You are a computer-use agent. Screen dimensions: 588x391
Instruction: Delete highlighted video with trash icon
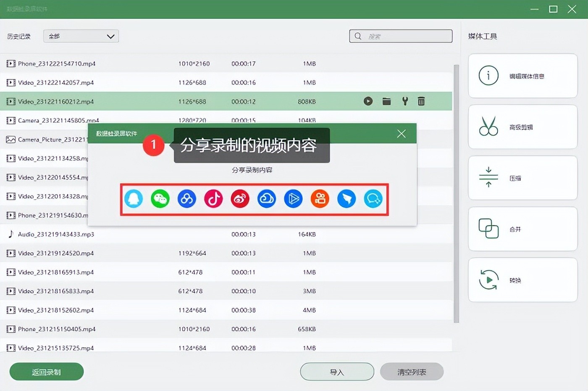(421, 101)
